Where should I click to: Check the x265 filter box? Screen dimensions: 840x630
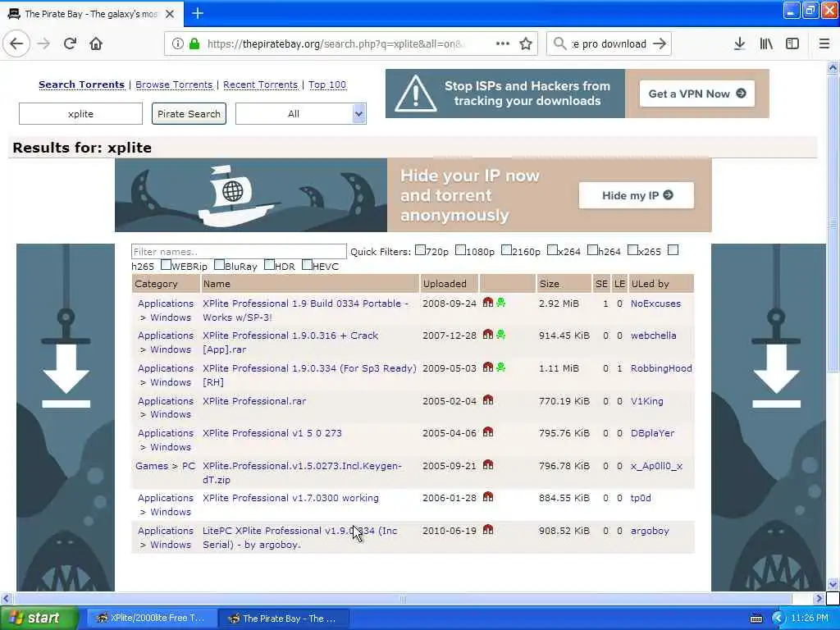[x=632, y=250]
